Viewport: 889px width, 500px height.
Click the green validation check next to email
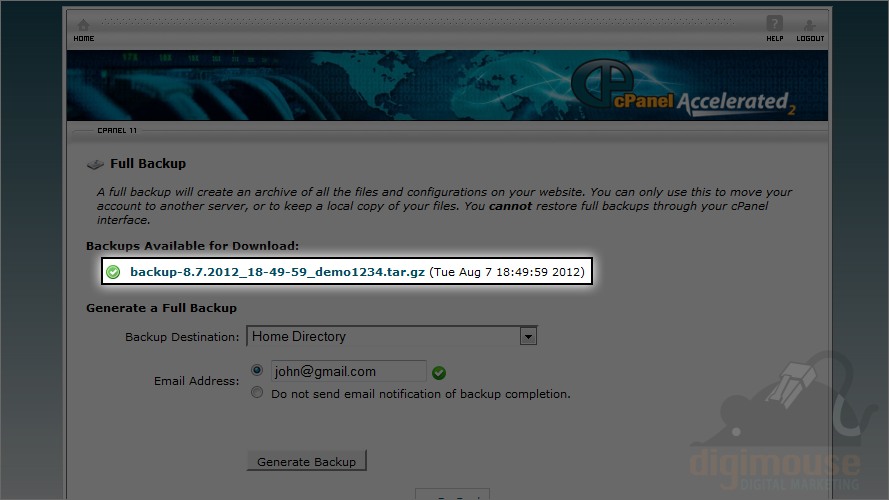(x=439, y=372)
